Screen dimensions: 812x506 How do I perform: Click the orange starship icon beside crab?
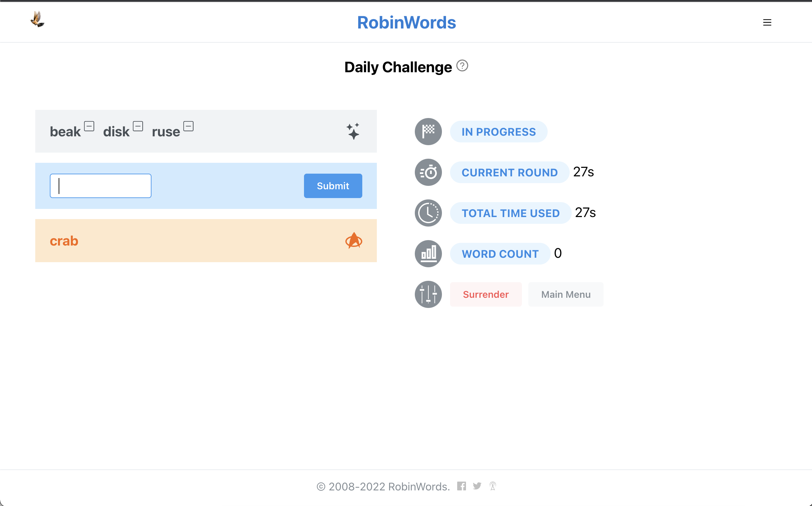pos(354,240)
